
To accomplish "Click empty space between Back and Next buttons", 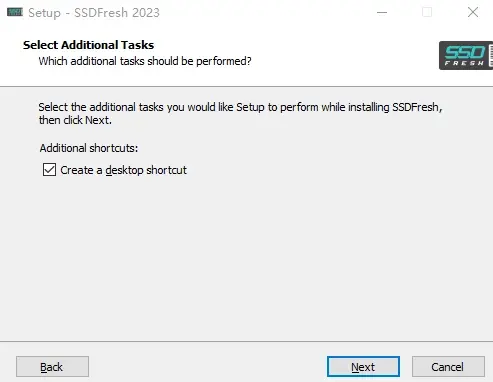I will 207,367.
